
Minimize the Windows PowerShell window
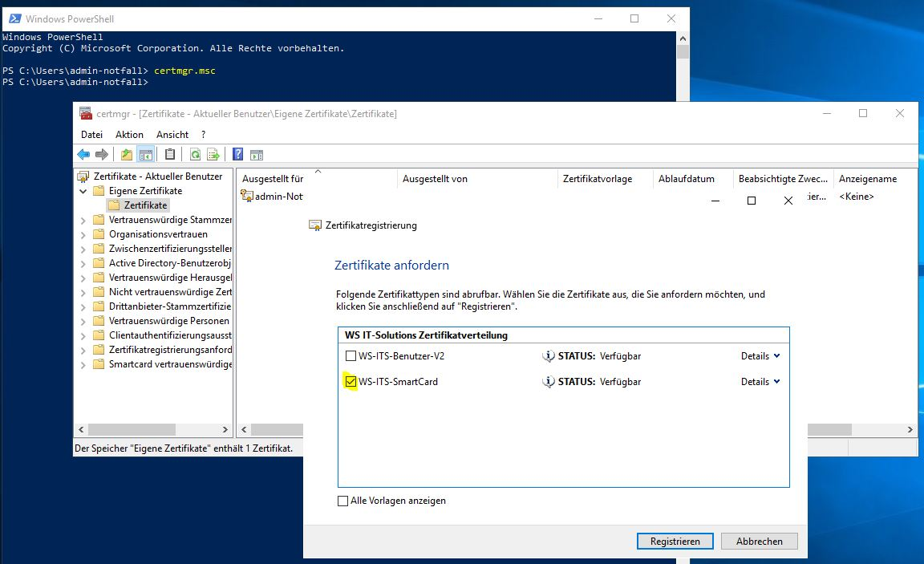pyautogui.click(x=598, y=19)
